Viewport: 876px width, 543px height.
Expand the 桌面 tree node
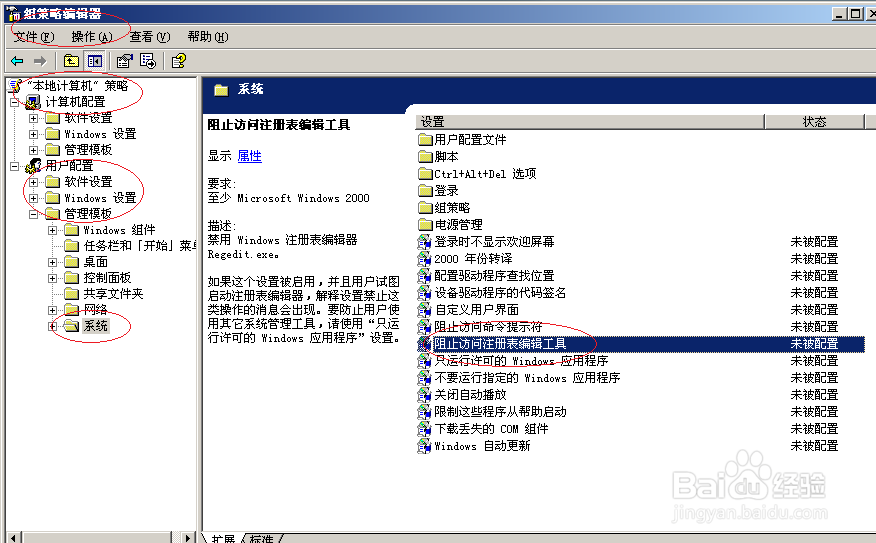(53, 262)
